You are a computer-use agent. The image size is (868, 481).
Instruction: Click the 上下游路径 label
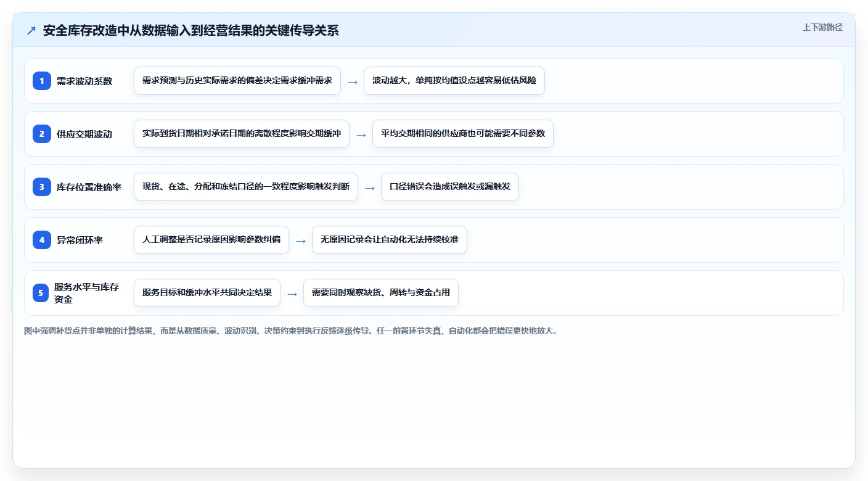(822, 28)
